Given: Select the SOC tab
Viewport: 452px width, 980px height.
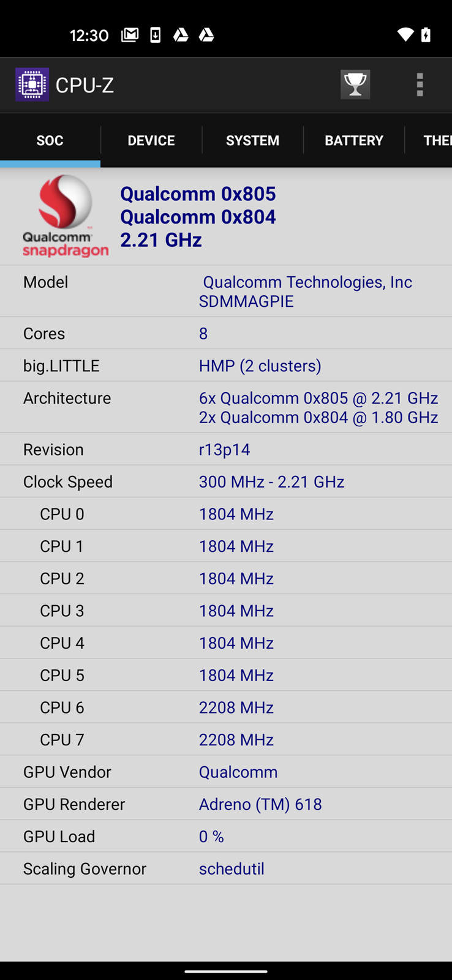Looking at the screenshot, I should [50, 140].
